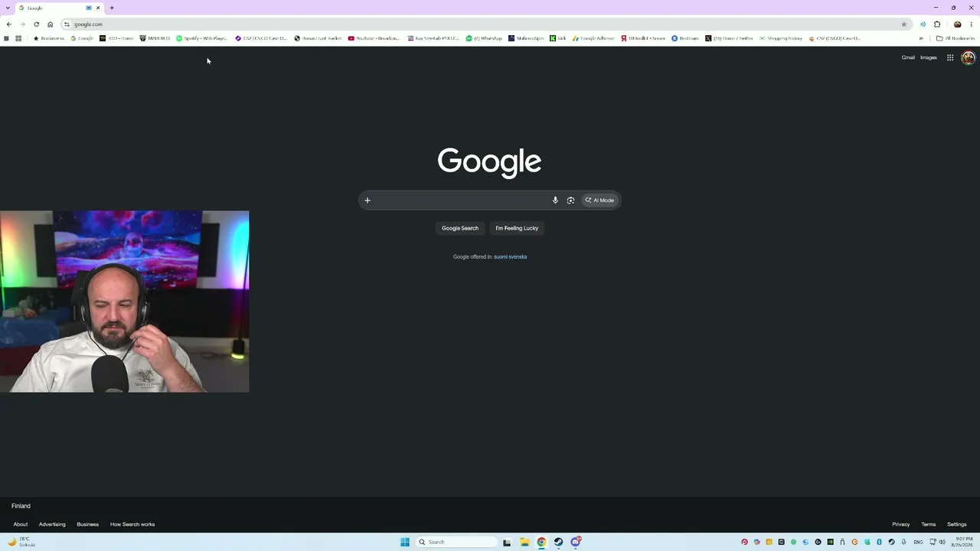Open the Business footer link
The image size is (980, 551).
[87, 524]
